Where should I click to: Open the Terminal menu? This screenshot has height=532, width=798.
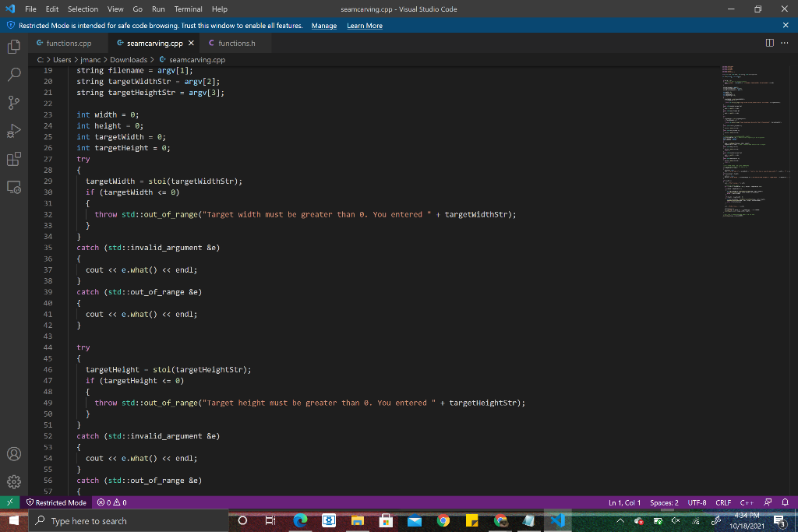pyautogui.click(x=188, y=9)
